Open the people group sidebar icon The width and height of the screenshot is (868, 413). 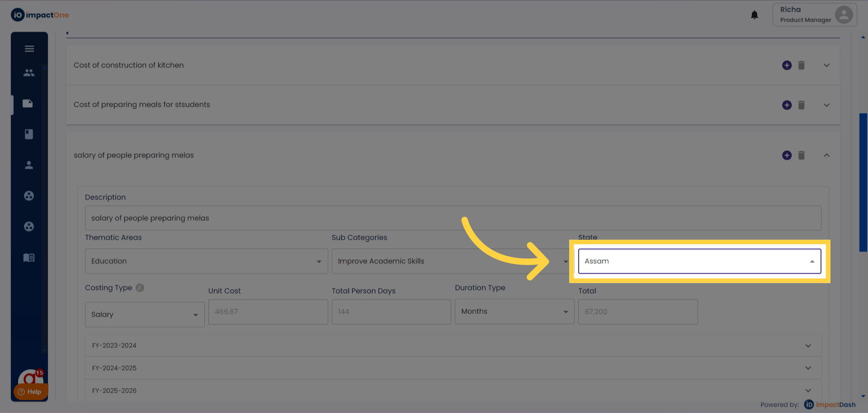[x=29, y=72]
